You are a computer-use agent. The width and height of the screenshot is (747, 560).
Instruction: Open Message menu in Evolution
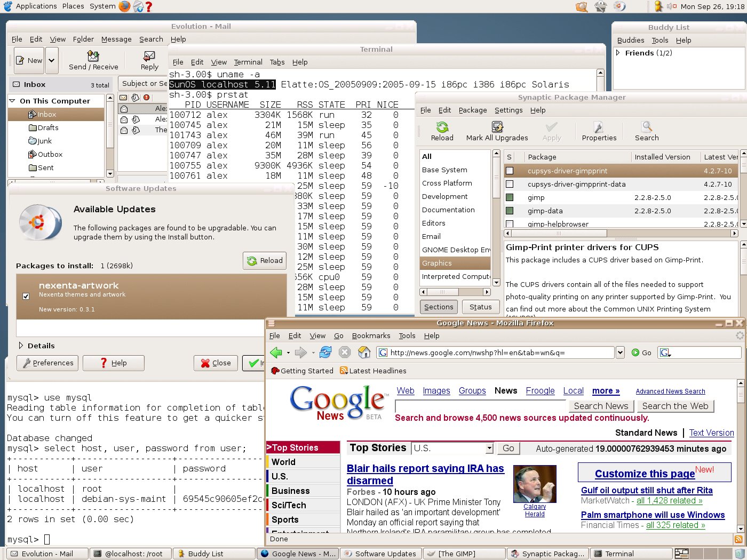(116, 39)
